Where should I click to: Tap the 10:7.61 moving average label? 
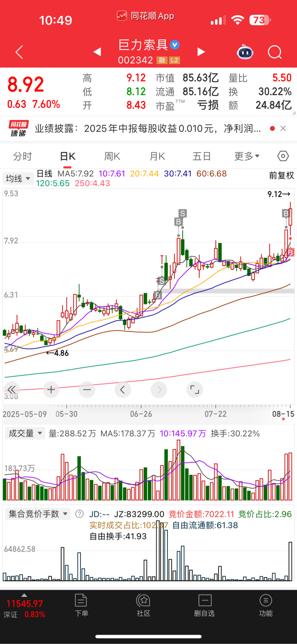pos(112,174)
